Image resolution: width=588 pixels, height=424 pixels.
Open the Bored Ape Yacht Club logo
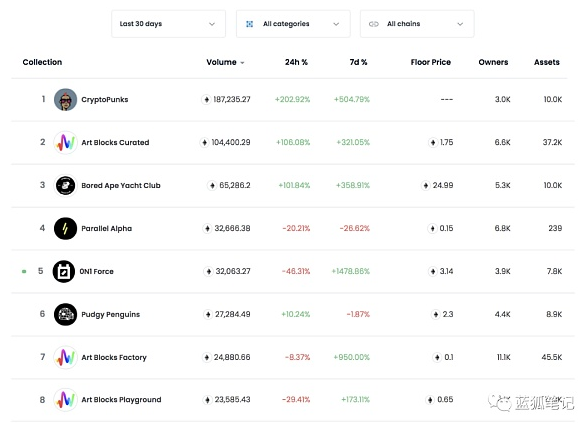[65, 186]
